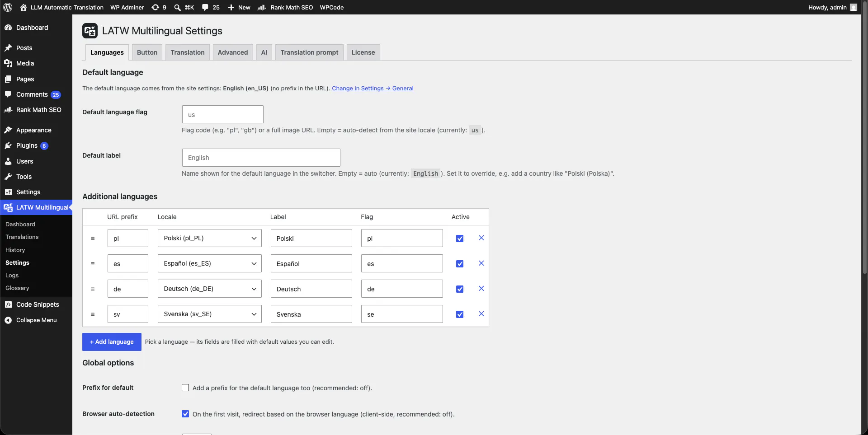Open Code Snippets icon in sidebar
Image resolution: width=868 pixels, height=435 pixels.
(x=8, y=304)
